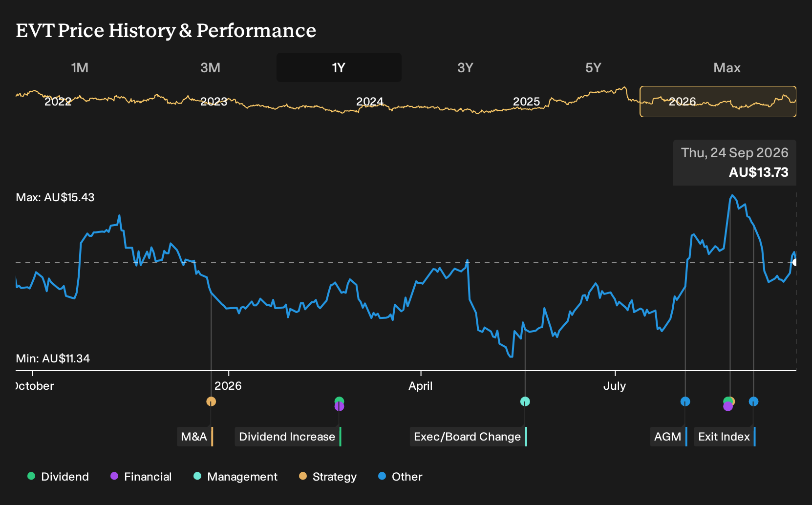This screenshot has height=505, width=812.
Task: Toggle the Other legend filter
Action: pyautogui.click(x=400, y=477)
